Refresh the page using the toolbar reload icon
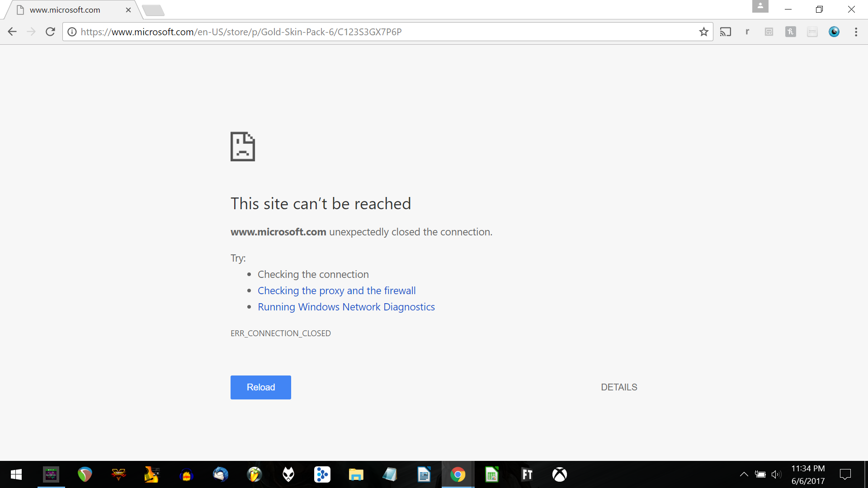This screenshot has width=868, height=488. coord(50,32)
